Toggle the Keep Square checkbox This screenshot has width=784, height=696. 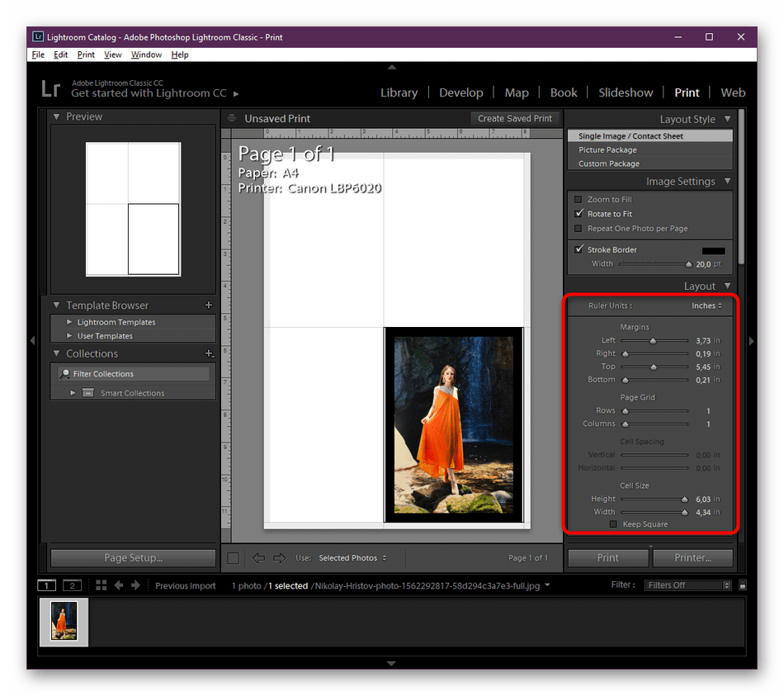pos(613,523)
